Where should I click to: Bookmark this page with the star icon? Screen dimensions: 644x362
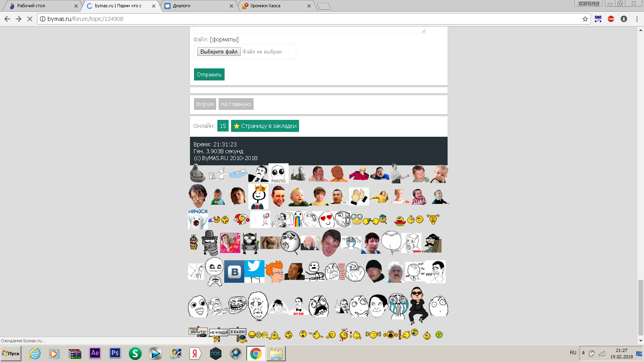point(585,19)
